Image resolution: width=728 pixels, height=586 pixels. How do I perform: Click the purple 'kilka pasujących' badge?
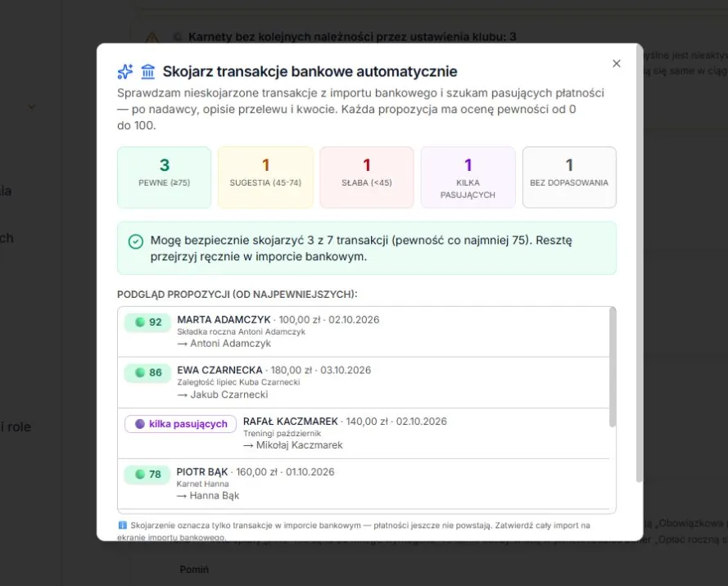[181, 424]
